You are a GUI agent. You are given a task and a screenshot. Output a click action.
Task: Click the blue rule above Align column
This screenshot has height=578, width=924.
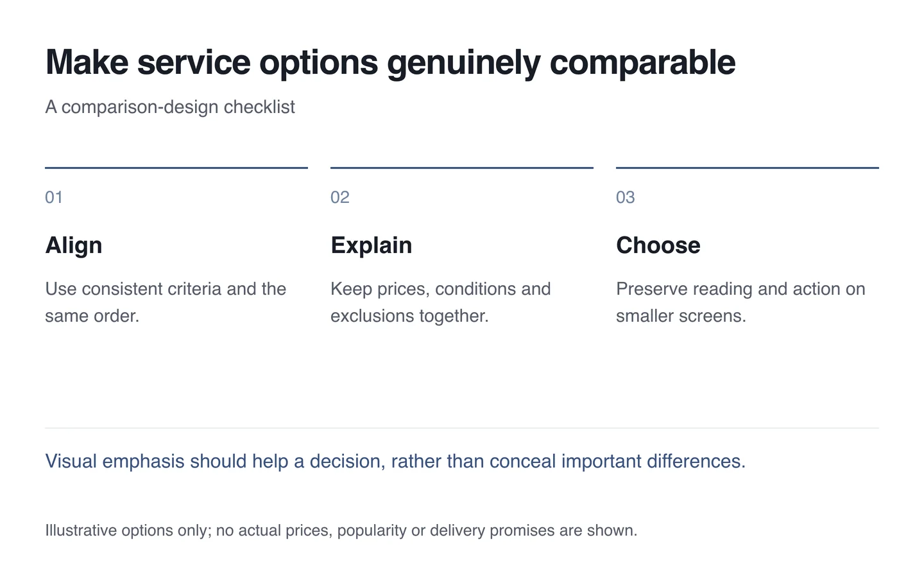[x=176, y=168]
